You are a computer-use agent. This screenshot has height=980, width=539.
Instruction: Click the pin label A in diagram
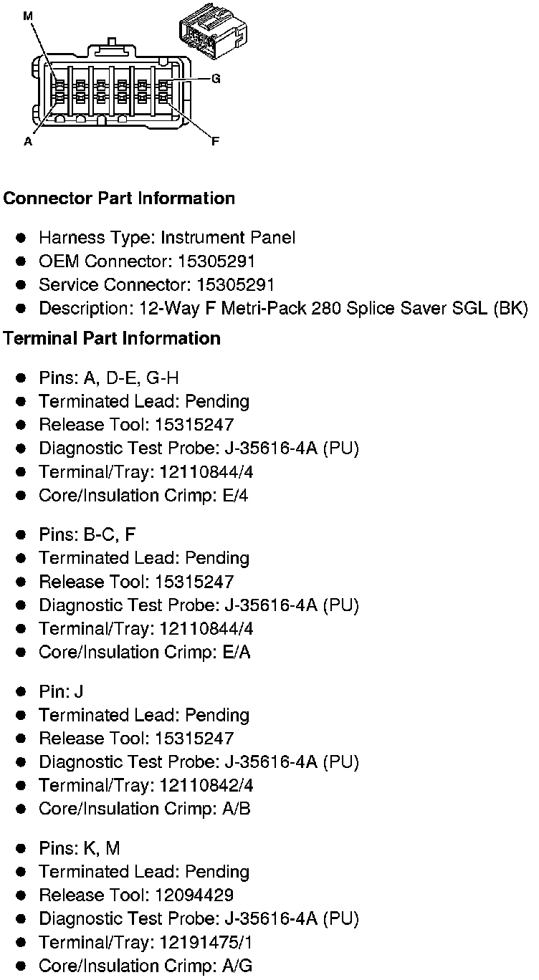(28, 141)
